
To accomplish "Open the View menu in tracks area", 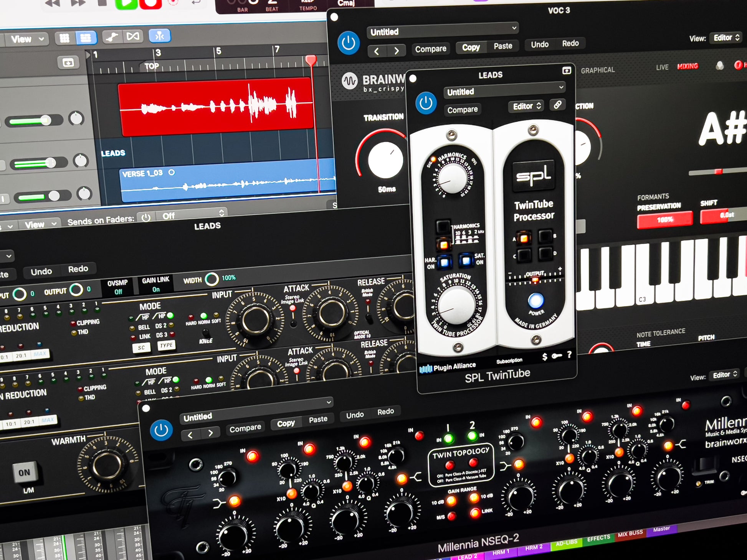I will [26, 39].
